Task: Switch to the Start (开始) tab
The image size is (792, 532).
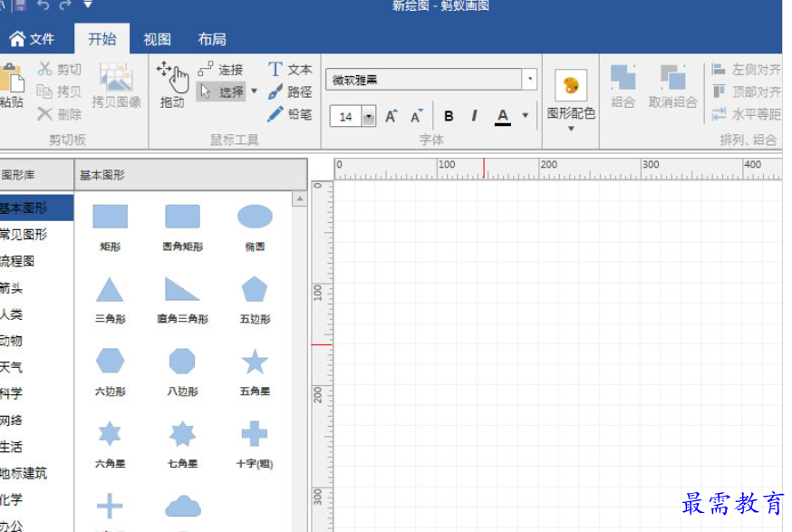Action: [x=102, y=39]
